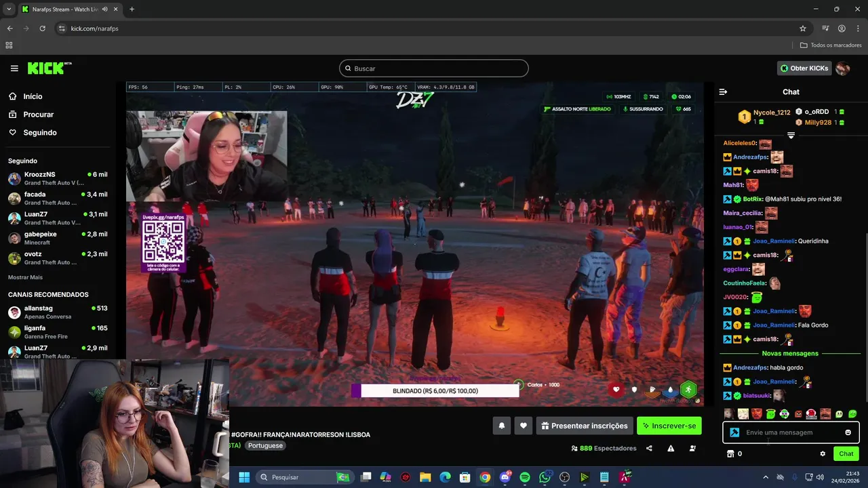
Task: Click the viewer moderation icon by report
Action: 692,448
